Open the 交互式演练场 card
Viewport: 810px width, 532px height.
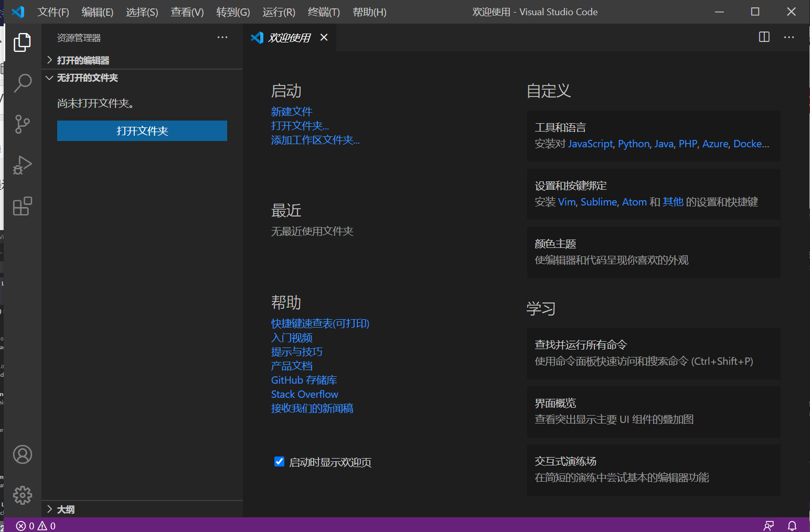tap(654, 470)
